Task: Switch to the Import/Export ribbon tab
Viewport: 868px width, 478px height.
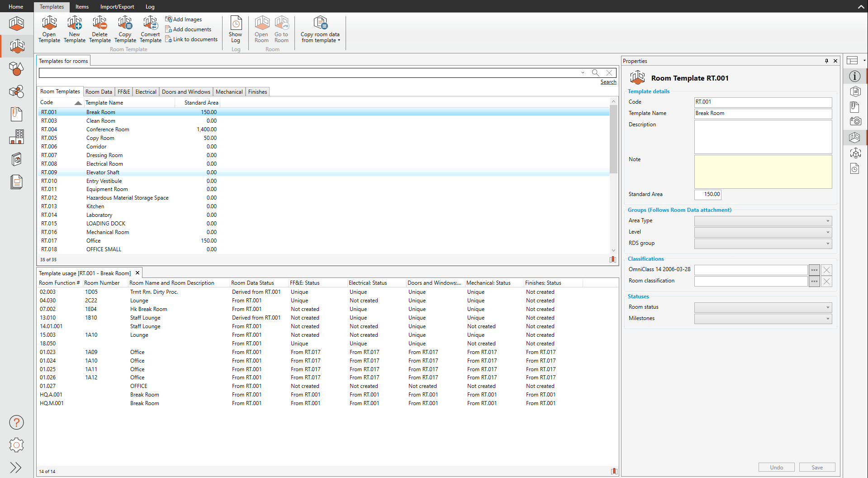Action: (117, 7)
